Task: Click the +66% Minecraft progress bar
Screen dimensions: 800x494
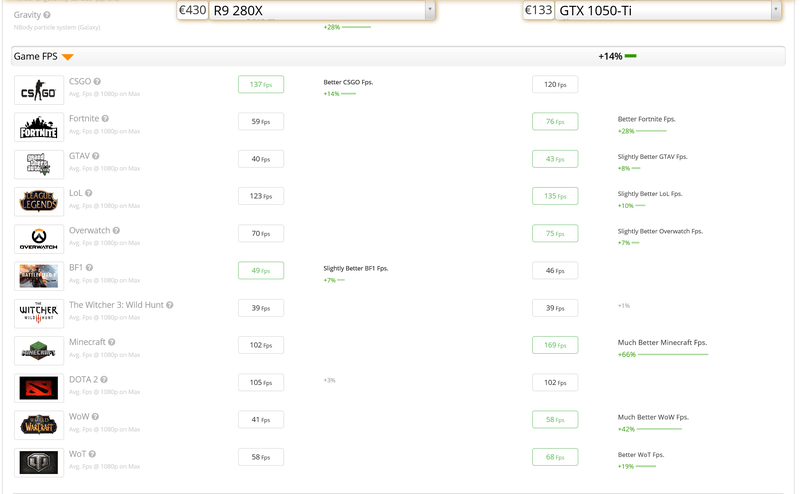Action: (x=673, y=354)
